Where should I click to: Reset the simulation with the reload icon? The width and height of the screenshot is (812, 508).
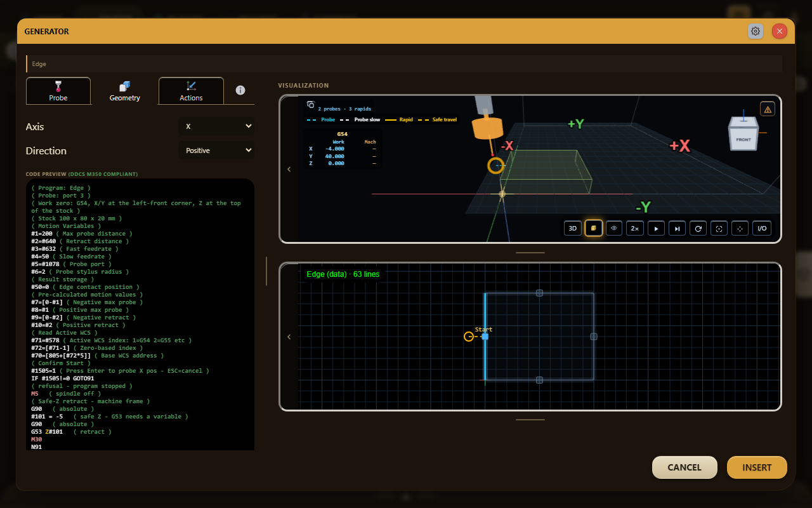(698, 228)
